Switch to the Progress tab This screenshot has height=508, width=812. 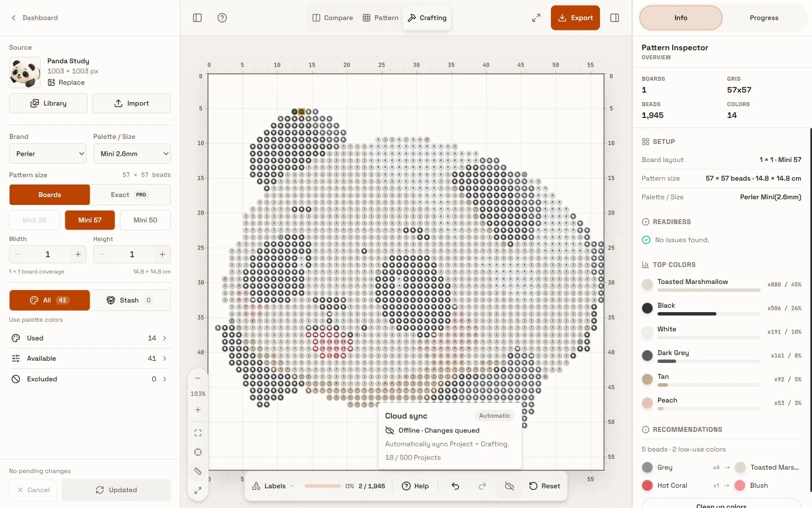tap(764, 18)
